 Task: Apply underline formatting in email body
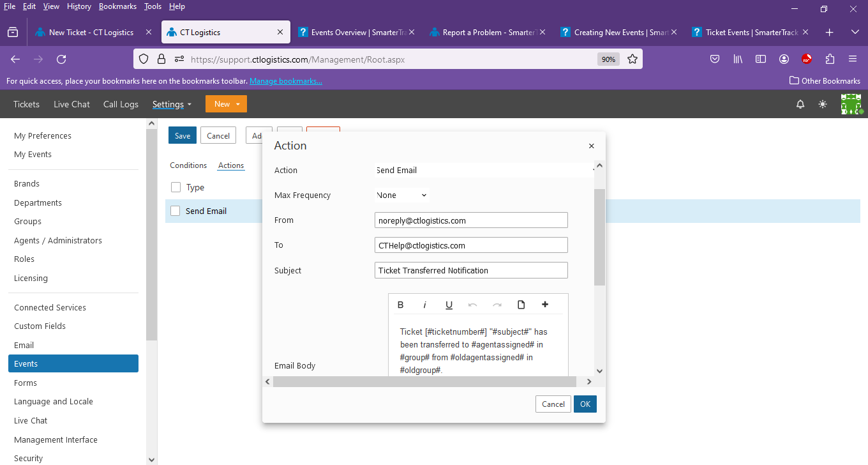[449, 305]
